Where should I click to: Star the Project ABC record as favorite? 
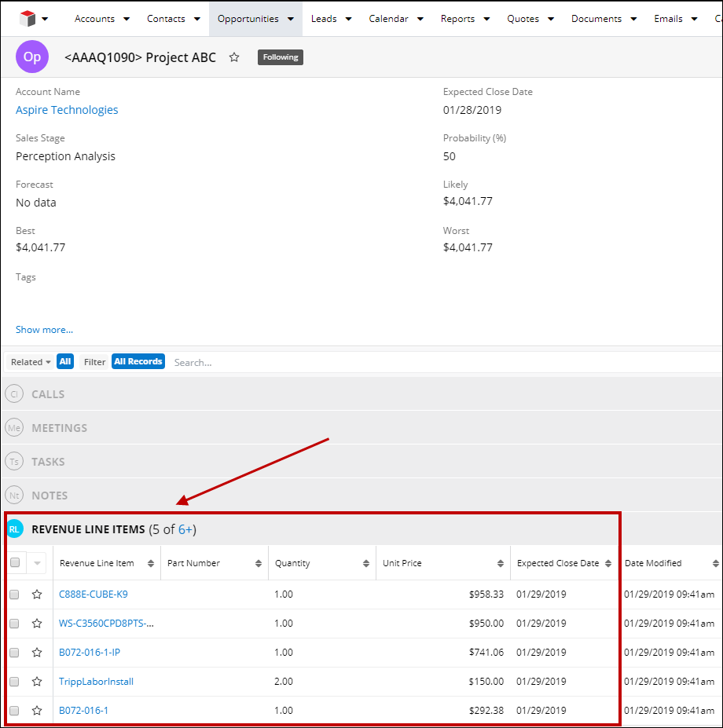coord(234,57)
